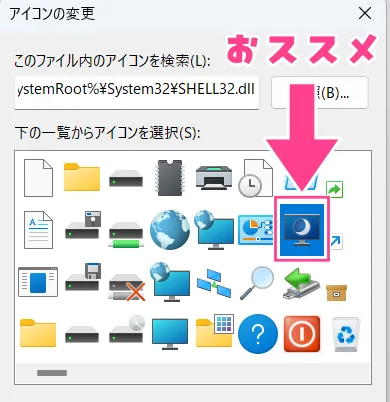
Task: Click the このファイル内のアイコンを検索(L): label
Action: pyautogui.click(x=112, y=62)
